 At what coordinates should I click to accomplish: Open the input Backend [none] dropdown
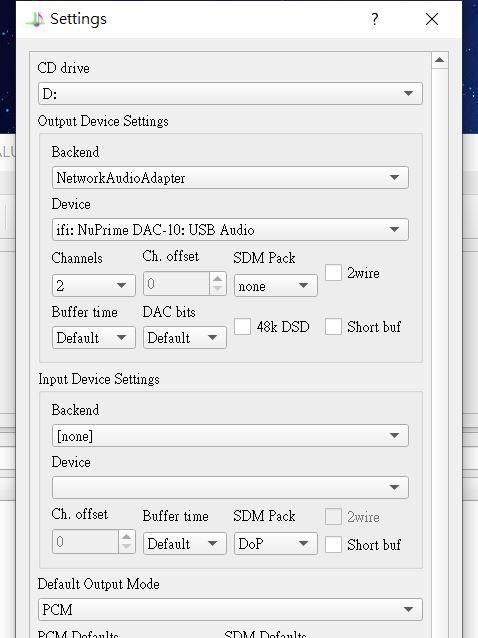230,435
